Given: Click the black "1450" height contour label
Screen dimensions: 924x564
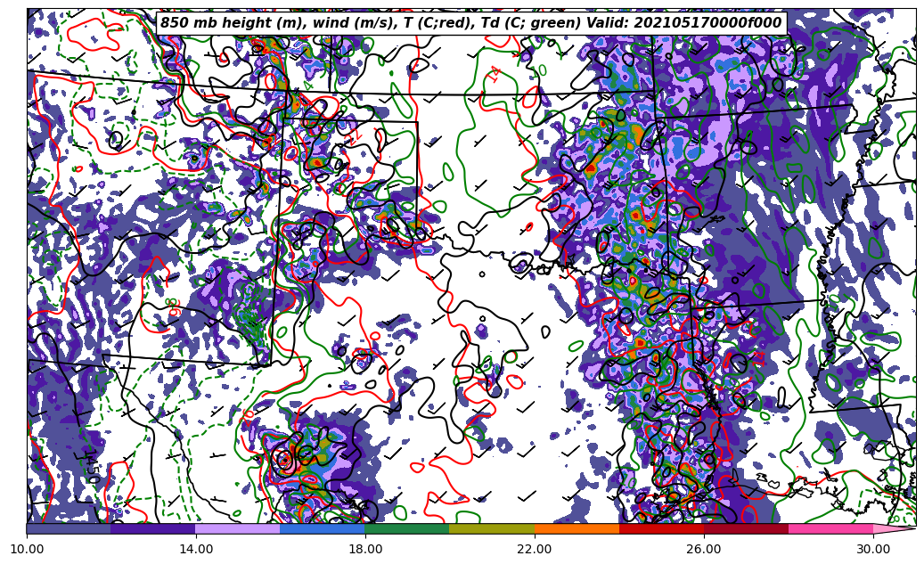Looking at the screenshot, I should [93, 466].
